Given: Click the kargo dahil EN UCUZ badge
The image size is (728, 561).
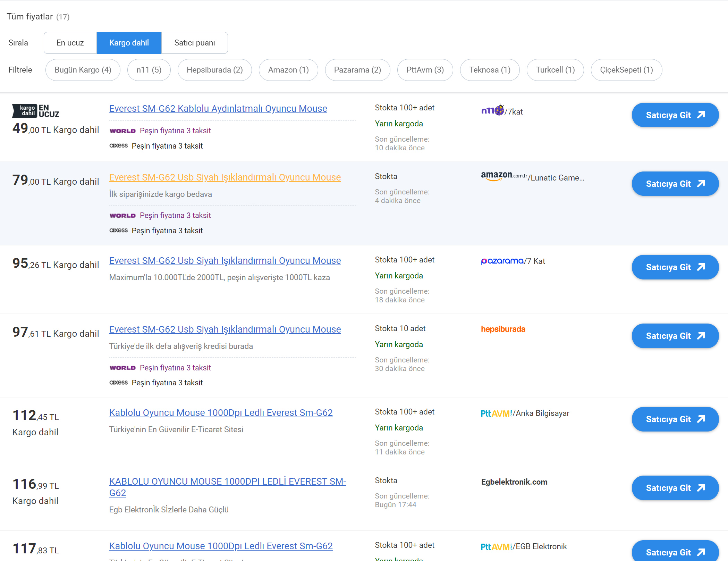Looking at the screenshot, I should (36, 111).
